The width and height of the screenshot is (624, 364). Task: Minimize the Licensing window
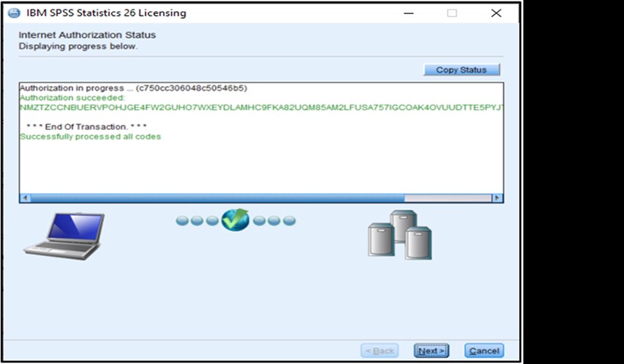409,13
